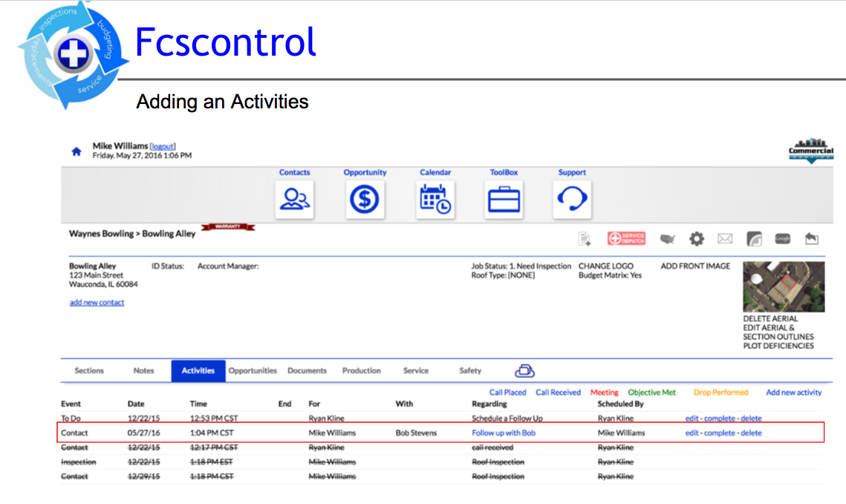846x504 pixels.
Task: Click the Service Dispatch button icon
Action: click(x=626, y=239)
